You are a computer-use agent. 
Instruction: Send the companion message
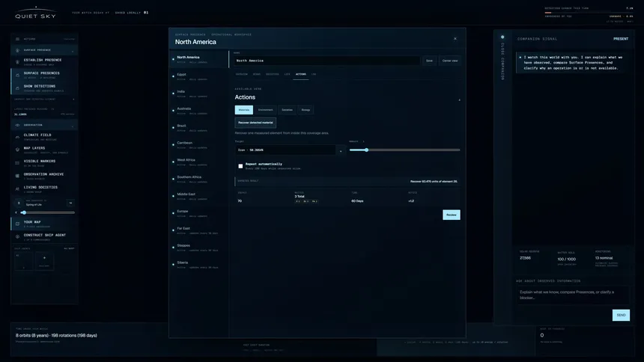pos(621,315)
